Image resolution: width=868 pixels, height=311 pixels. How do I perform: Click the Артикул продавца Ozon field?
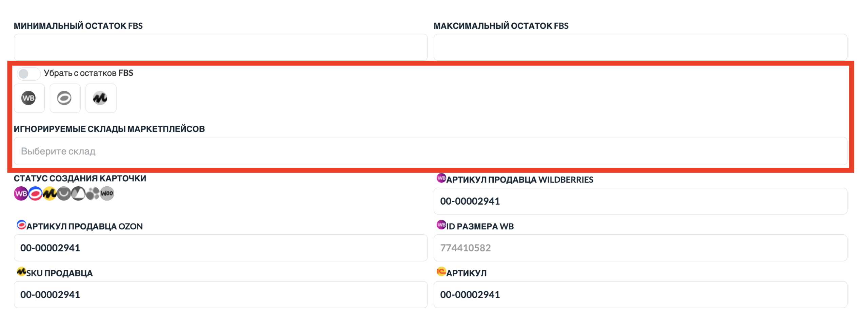coord(220,248)
